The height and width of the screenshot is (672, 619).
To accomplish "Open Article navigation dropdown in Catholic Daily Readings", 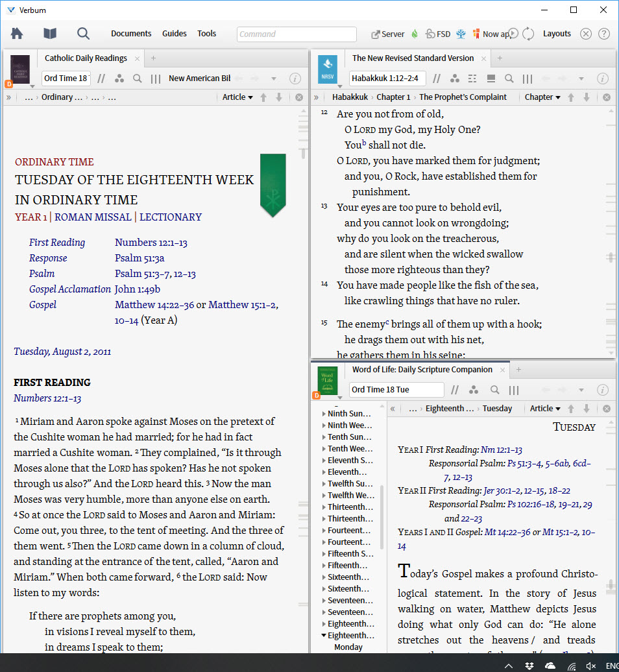I will point(237,97).
